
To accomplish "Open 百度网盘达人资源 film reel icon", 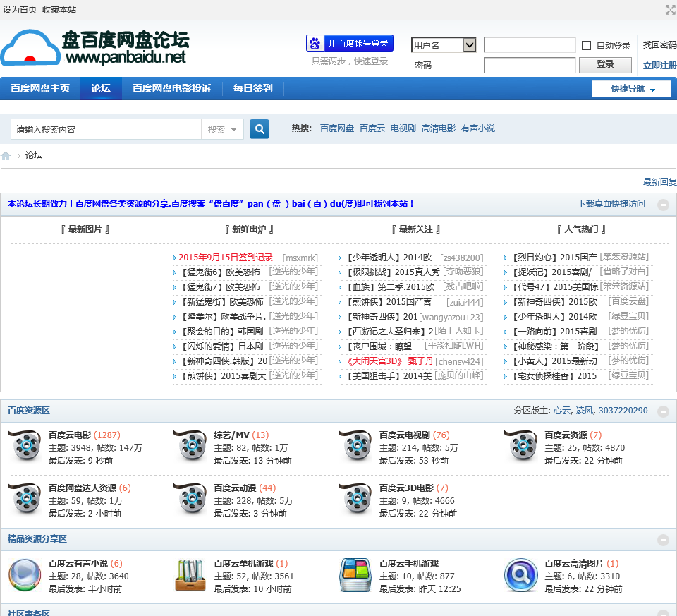I will point(25,500).
